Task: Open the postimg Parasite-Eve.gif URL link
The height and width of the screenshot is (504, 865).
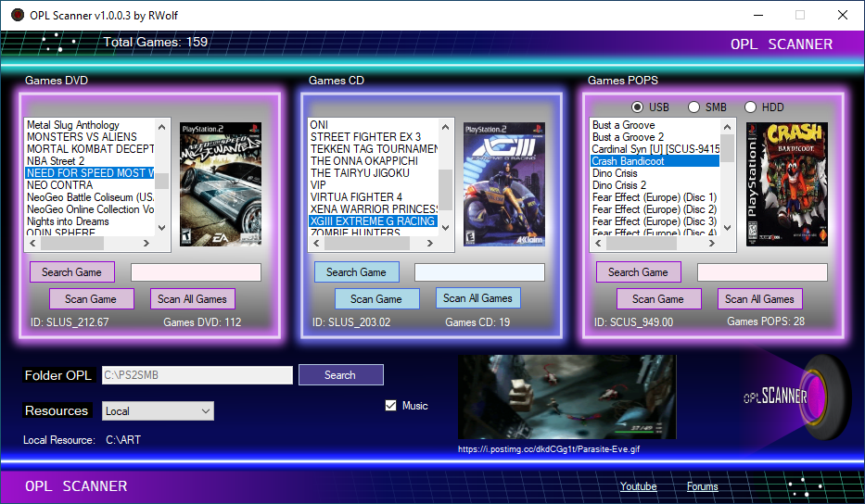Action: point(549,448)
